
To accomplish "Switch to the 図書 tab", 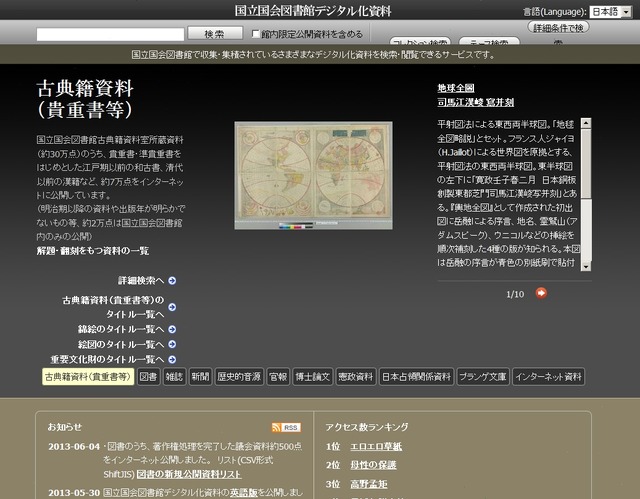I will click(x=148, y=377).
